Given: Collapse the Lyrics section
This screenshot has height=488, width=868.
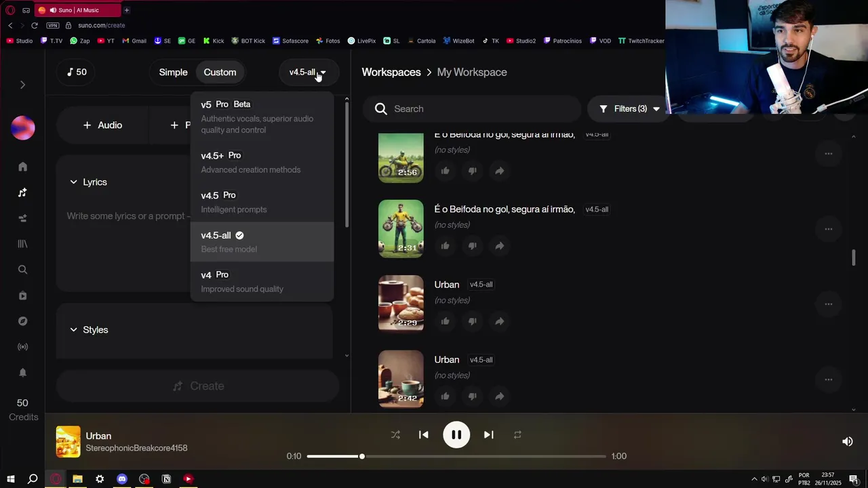Looking at the screenshot, I should pos(73,182).
